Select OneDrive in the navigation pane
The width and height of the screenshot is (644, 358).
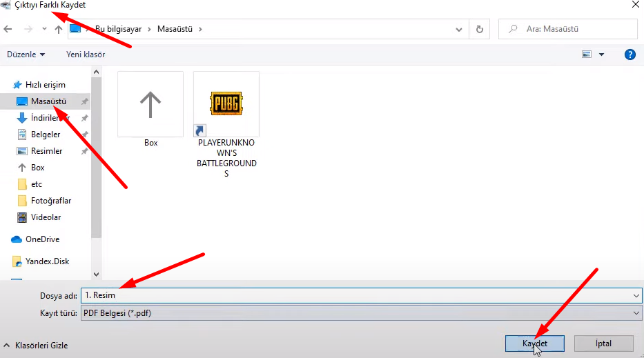pyautogui.click(x=42, y=239)
